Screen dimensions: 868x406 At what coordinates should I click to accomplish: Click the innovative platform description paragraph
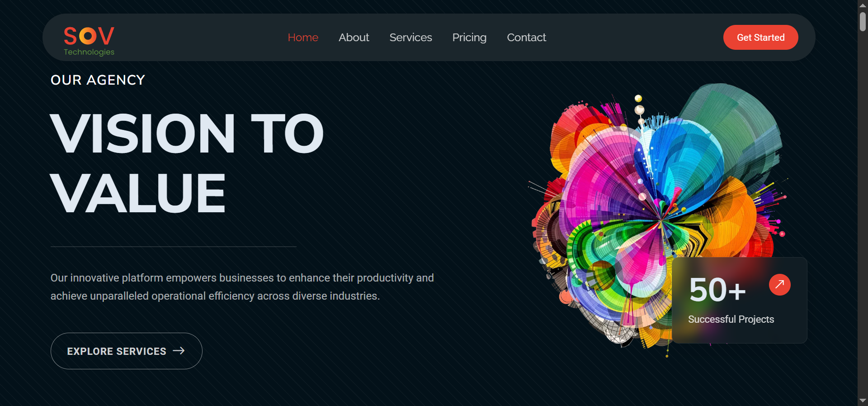242,287
